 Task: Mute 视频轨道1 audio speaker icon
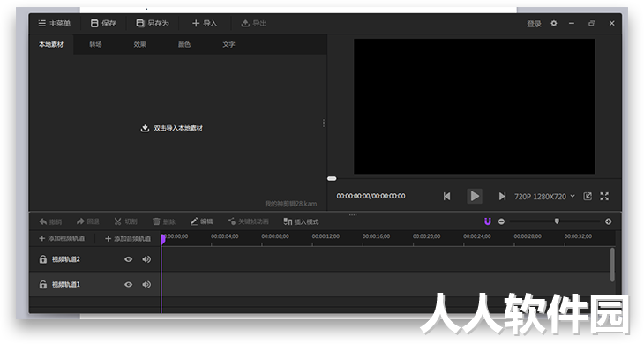pyautogui.click(x=146, y=285)
